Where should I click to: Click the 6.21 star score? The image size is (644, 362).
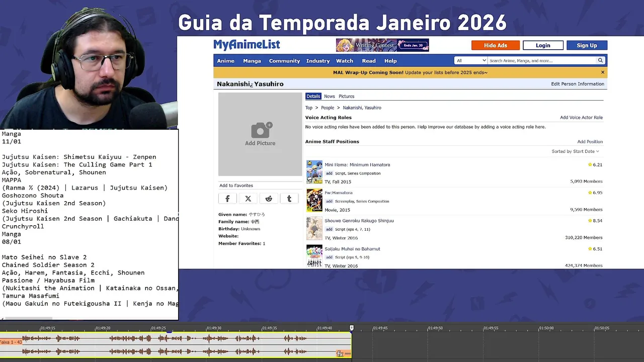[x=595, y=165]
